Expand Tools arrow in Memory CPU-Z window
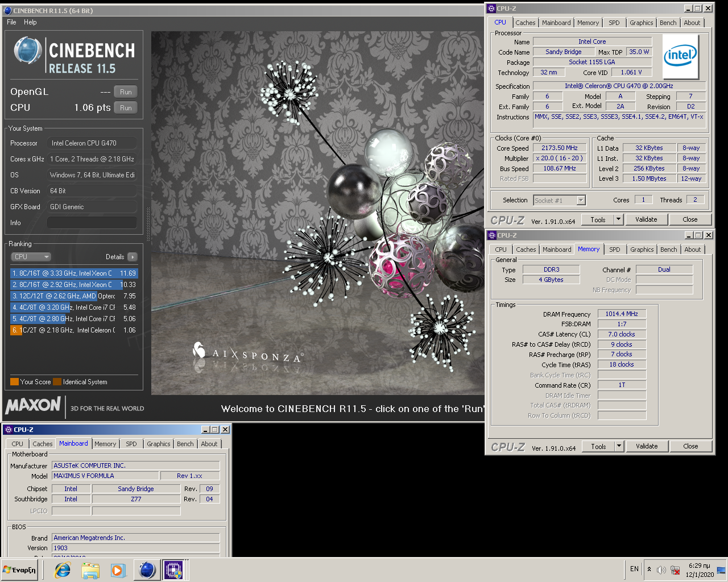The image size is (728, 582). click(x=619, y=446)
